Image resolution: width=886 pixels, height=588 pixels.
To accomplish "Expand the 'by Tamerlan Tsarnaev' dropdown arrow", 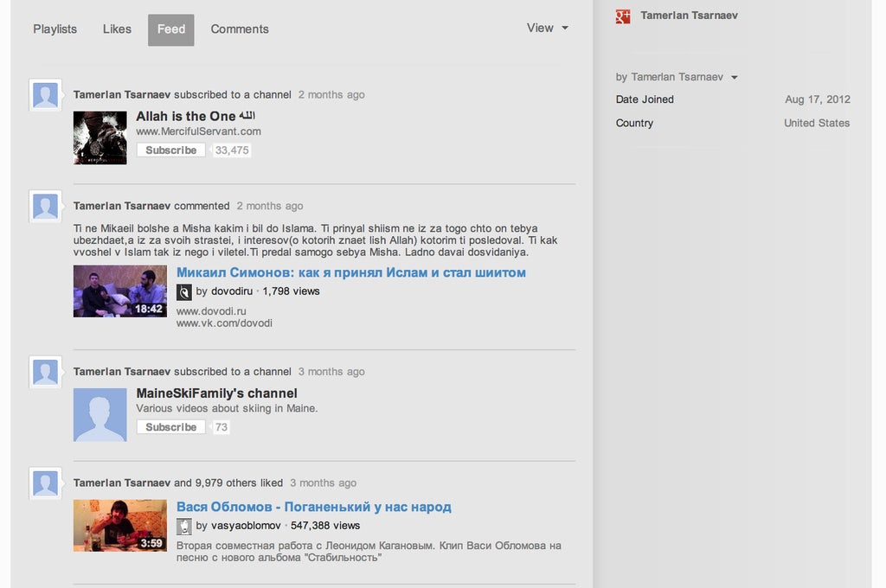I will click(735, 77).
